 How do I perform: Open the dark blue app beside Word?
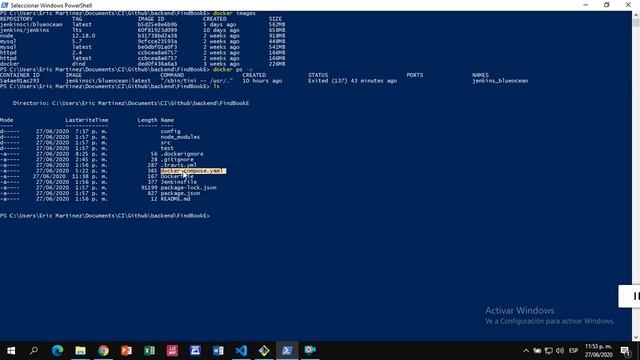(195, 350)
